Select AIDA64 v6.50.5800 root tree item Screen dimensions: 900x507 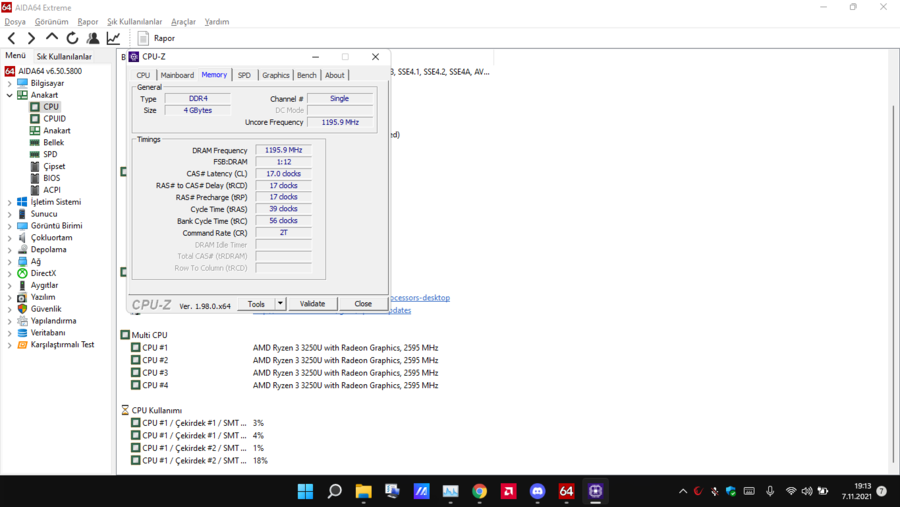(50, 71)
